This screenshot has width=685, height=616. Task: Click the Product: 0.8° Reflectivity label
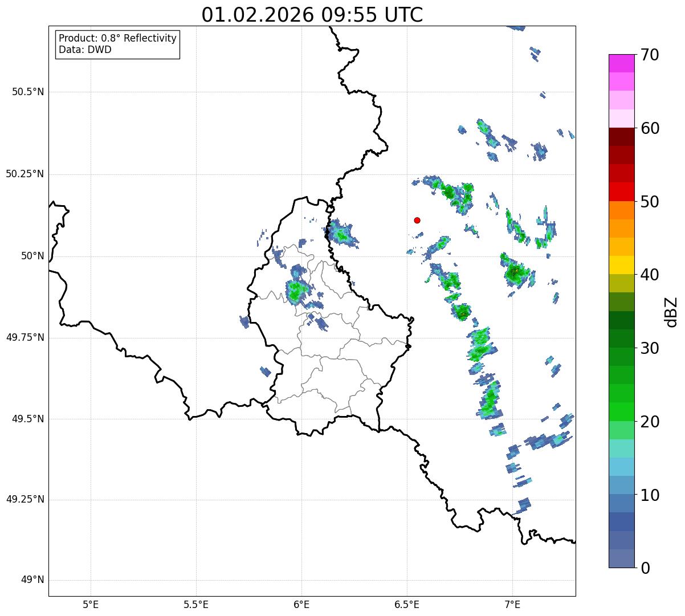tap(118, 38)
